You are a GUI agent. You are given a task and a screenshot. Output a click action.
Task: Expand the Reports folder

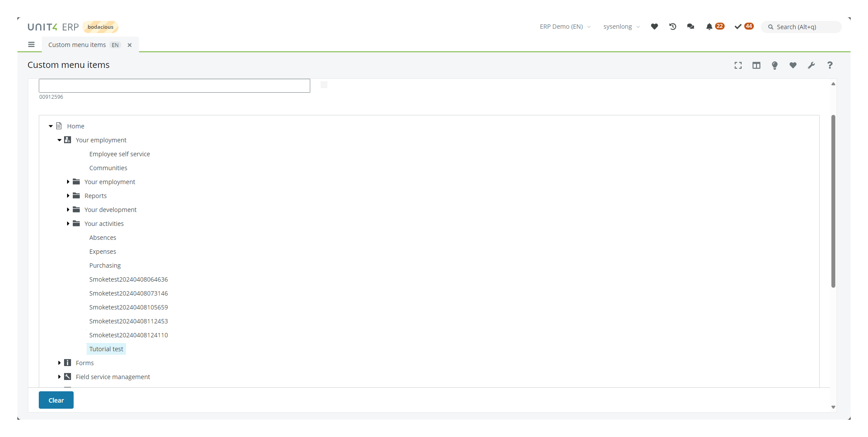[68, 196]
